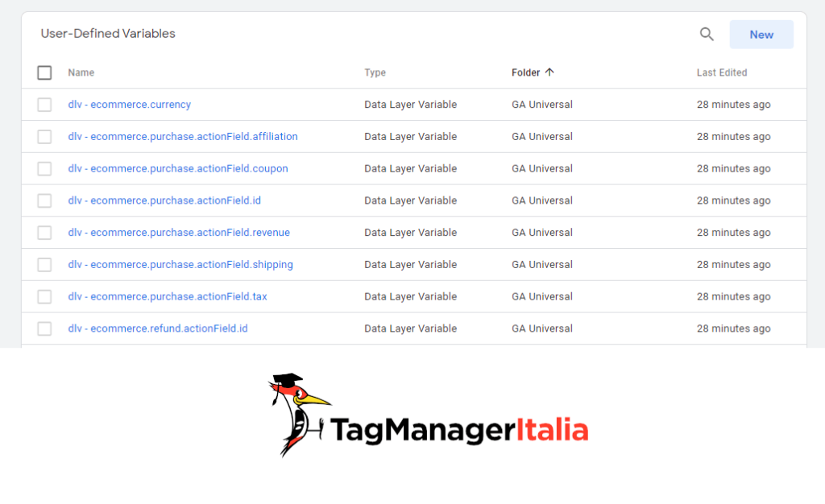This screenshot has width=825, height=504.
Task: Click GA Universal in affiliation row
Action: (x=542, y=137)
